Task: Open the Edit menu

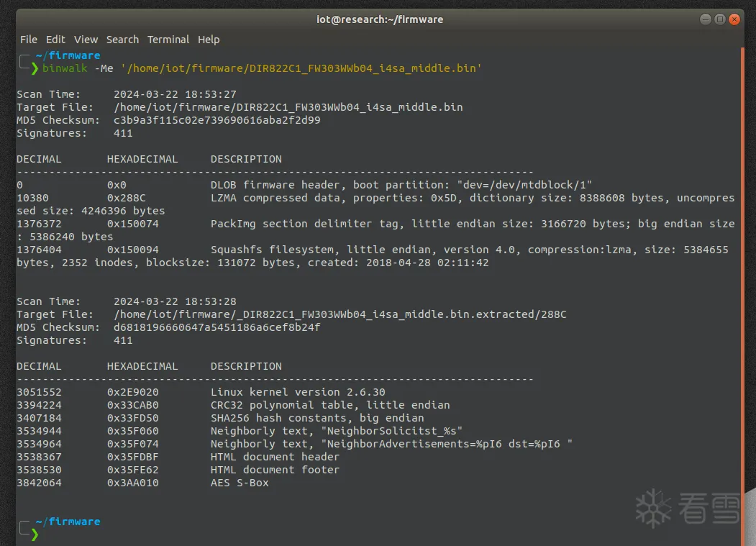Action: click(x=55, y=40)
